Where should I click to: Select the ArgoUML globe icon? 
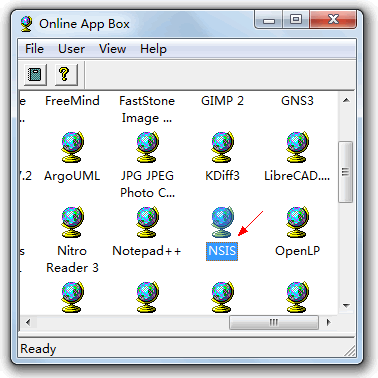(x=72, y=147)
